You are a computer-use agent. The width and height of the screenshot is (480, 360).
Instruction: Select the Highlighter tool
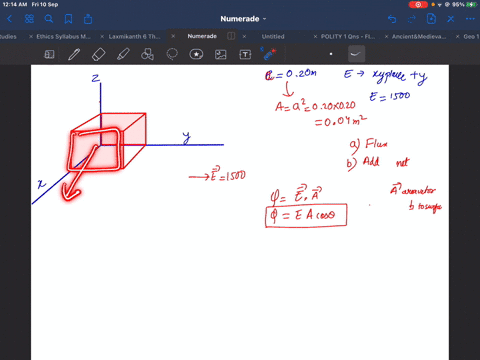pyautogui.click(x=123, y=54)
